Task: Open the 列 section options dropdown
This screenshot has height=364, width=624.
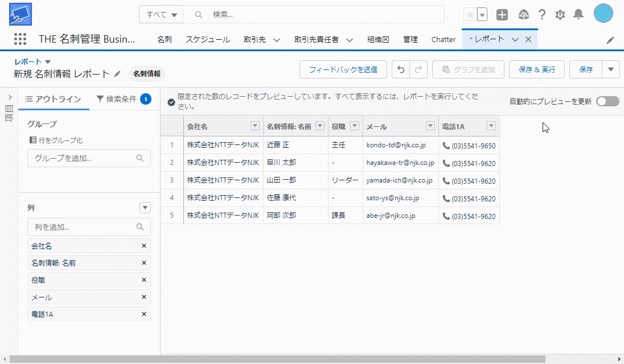Action: [145, 208]
